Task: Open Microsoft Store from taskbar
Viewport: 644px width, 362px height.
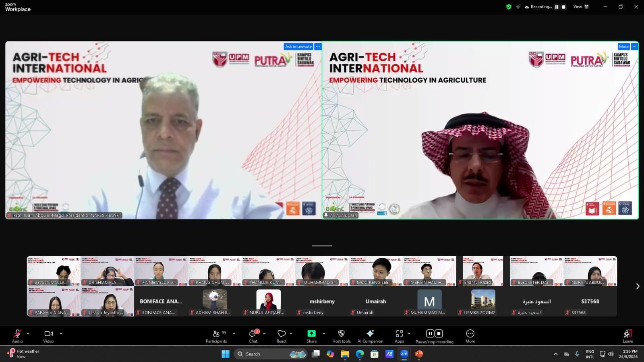Action: pyautogui.click(x=375, y=354)
